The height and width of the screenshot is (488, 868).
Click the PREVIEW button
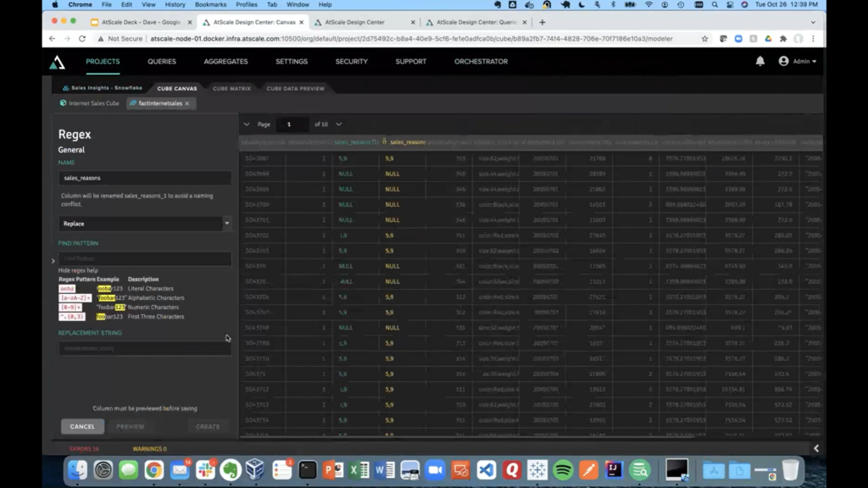tap(130, 427)
